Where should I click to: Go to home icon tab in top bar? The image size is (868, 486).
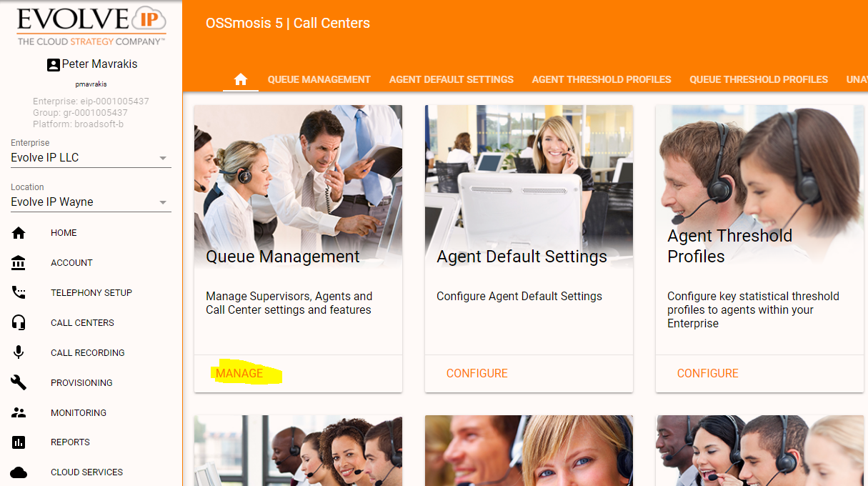coord(241,79)
